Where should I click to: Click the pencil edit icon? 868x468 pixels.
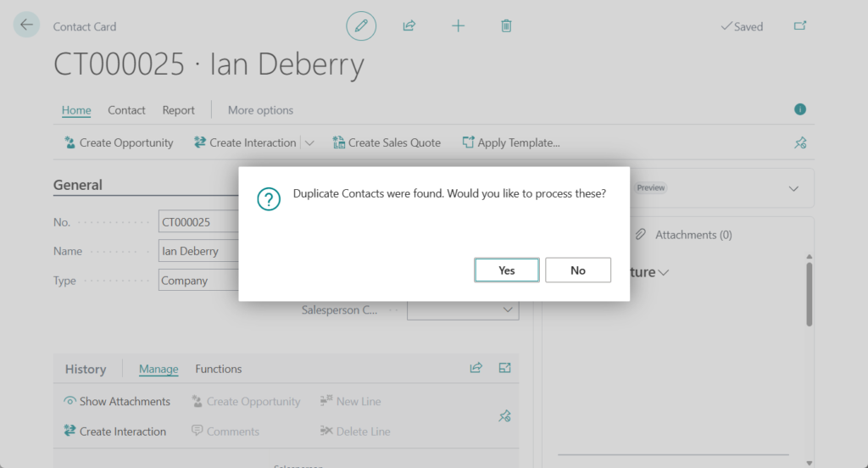pos(361,26)
